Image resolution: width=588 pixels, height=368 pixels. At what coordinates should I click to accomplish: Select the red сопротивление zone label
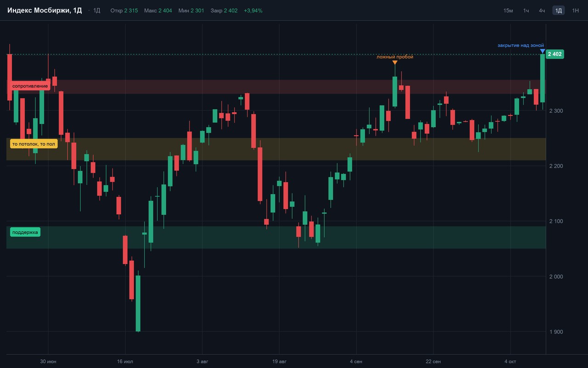pyautogui.click(x=30, y=86)
